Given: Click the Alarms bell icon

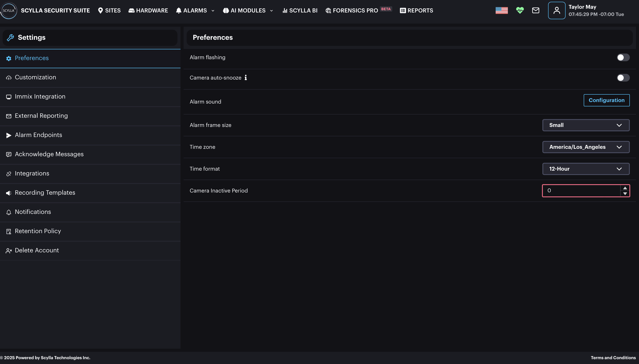Looking at the screenshot, I should tap(179, 10).
